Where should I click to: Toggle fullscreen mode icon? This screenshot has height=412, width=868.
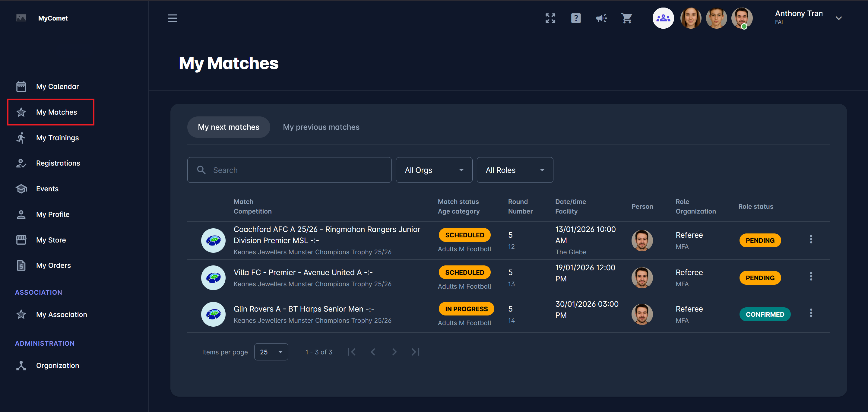pos(550,18)
